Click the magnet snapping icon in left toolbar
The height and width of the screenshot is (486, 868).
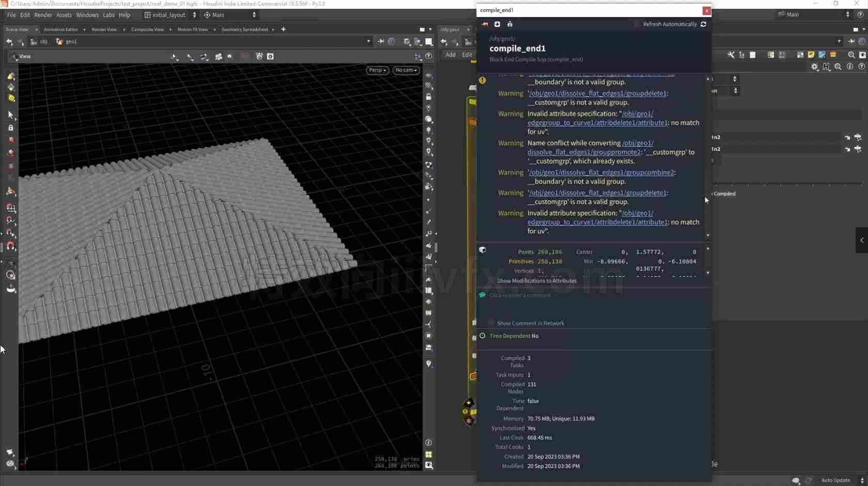click(x=10, y=246)
